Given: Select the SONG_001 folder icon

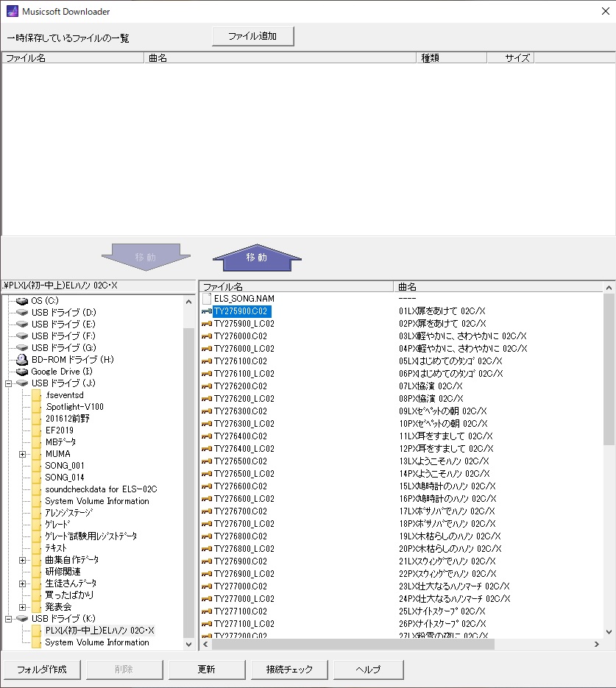Looking at the screenshot, I should coord(36,466).
